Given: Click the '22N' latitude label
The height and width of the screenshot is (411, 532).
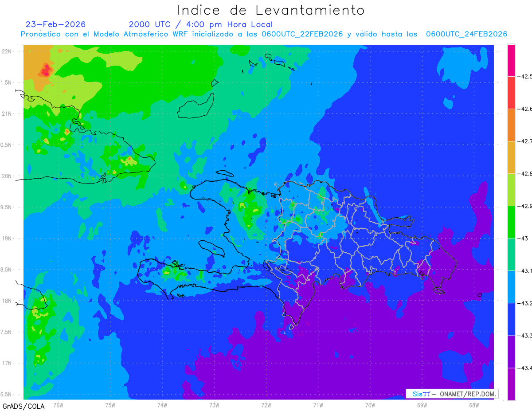Looking at the screenshot, I should (7, 51).
